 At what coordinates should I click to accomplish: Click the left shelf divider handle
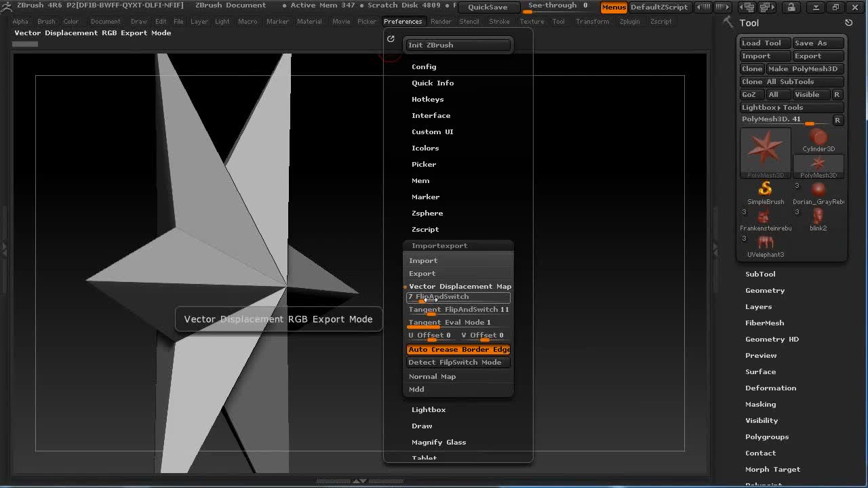tap(4, 250)
